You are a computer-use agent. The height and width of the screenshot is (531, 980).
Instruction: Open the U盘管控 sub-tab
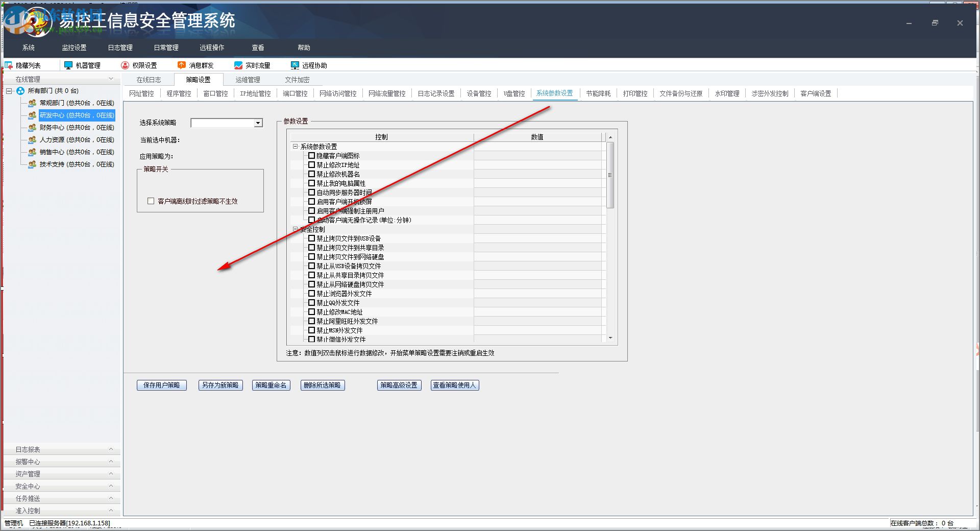[514, 93]
